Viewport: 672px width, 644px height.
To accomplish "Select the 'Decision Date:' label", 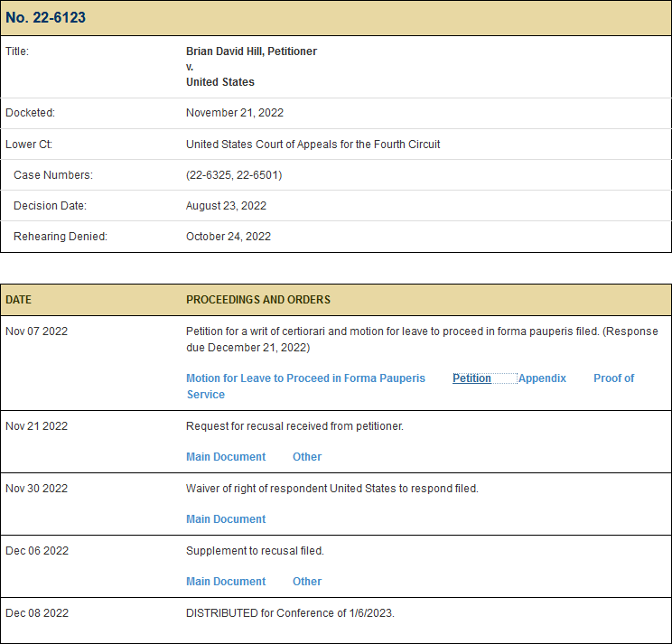I will coord(50,206).
